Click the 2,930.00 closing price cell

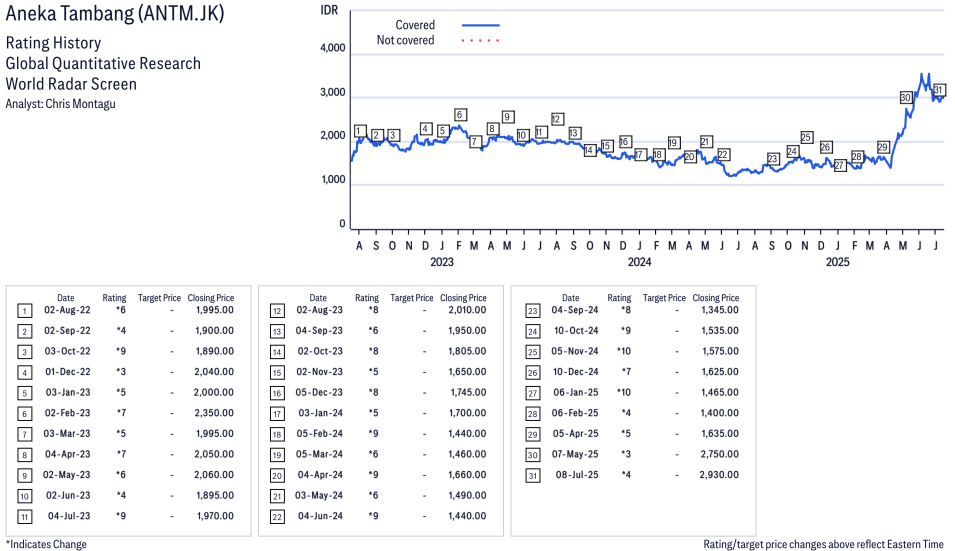pos(719,475)
